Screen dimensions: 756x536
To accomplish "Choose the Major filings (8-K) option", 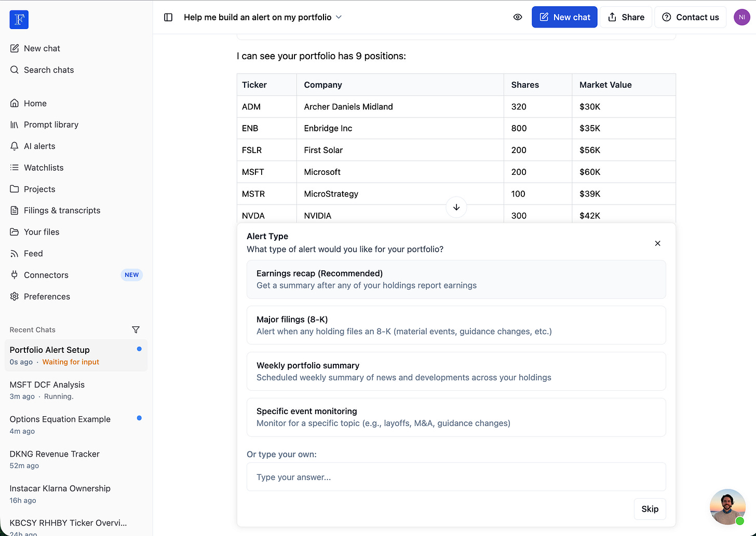I will tap(456, 325).
